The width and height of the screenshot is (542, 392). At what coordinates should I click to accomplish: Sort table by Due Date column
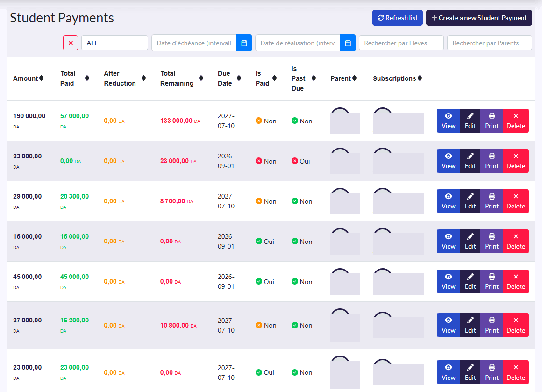point(229,78)
